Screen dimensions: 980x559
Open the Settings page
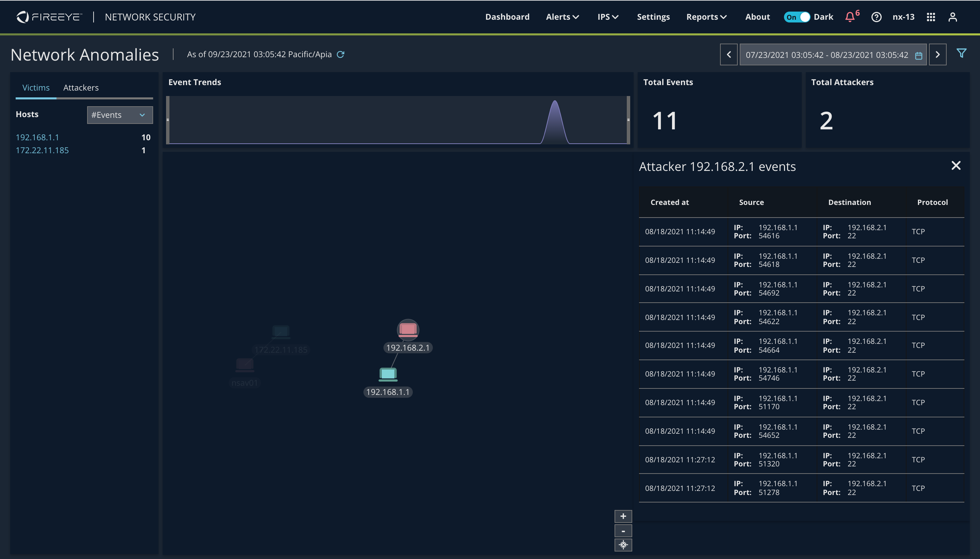653,17
